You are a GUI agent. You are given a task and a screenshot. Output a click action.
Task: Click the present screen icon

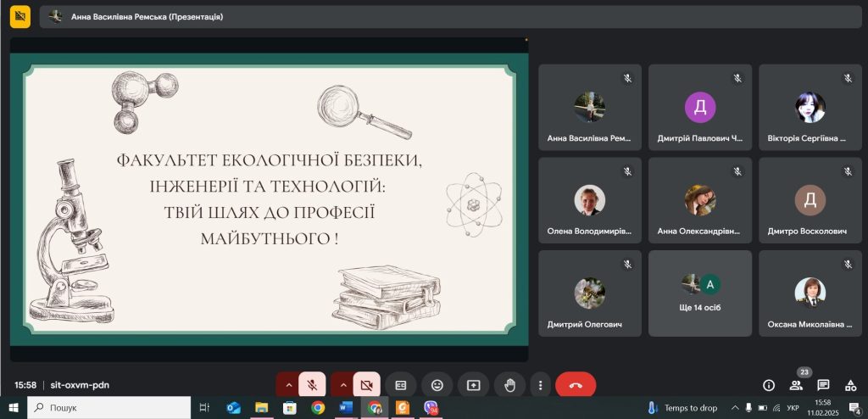click(473, 385)
